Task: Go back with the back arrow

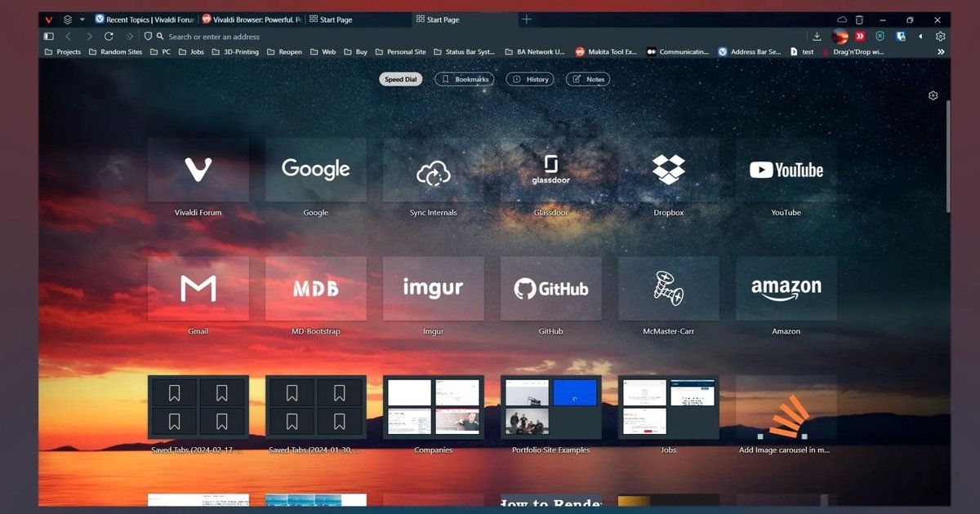Action: 69,36
